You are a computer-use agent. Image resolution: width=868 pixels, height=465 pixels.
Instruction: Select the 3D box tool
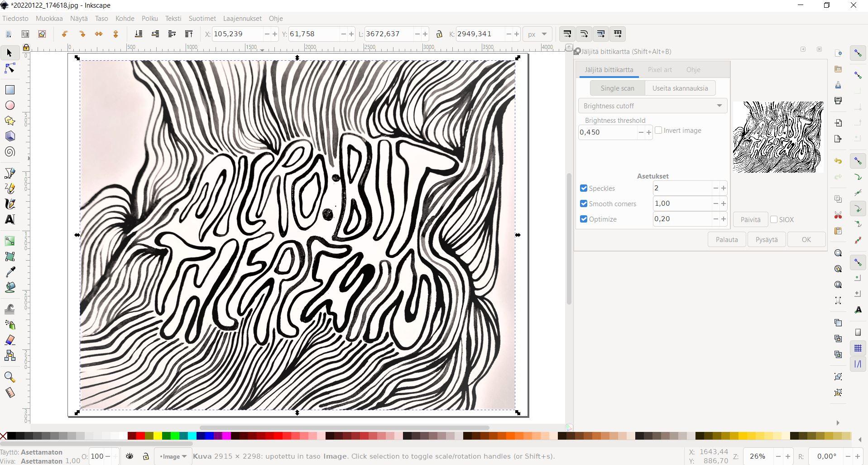10,136
